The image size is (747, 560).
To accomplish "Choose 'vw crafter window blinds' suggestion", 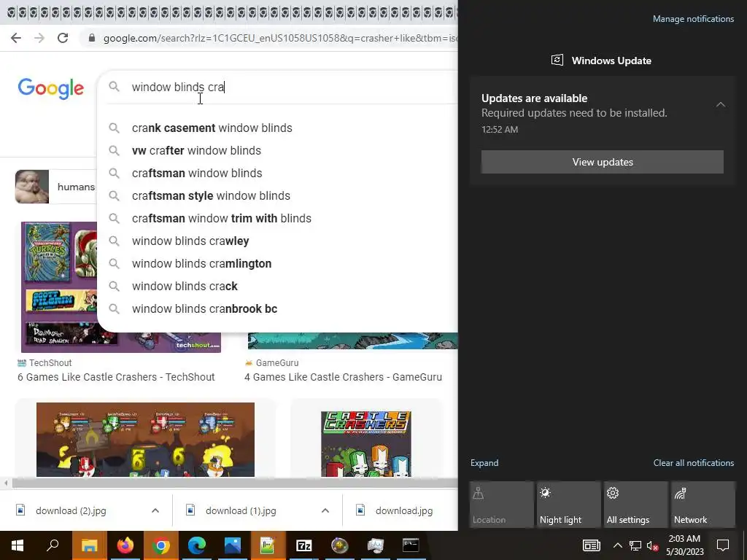I will point(277,150).
